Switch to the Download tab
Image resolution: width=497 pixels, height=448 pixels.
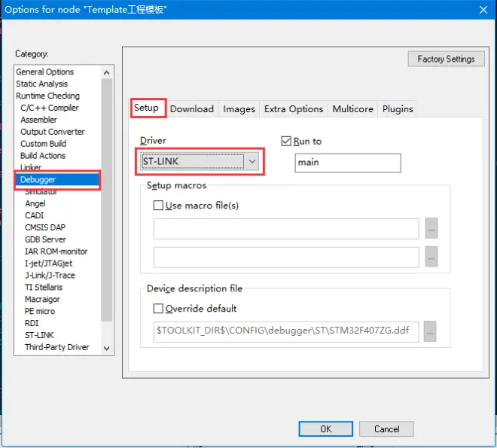click(192, 109)
